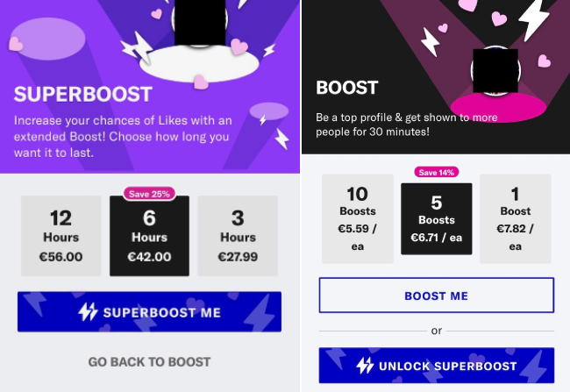The height and width of the screenshot is (392, 570).
Task: Choose 5 Boosts package at €6.71 each
Action: pos(436,219)
